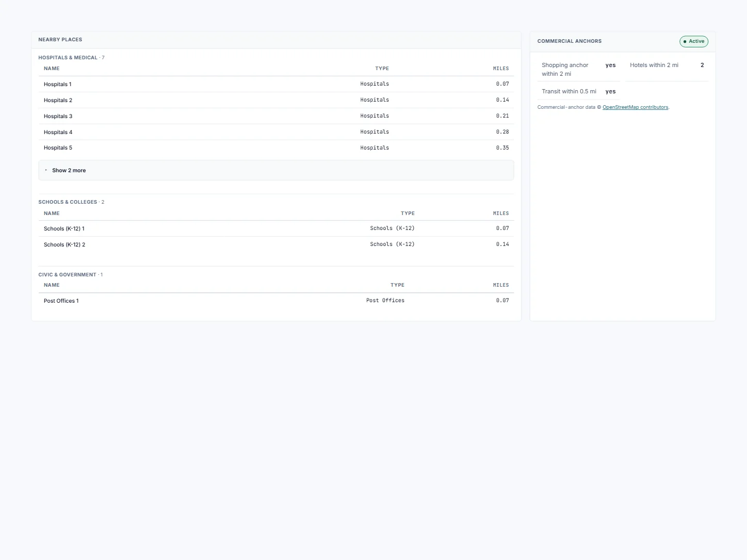This screenshot has height=560, width=747.
Task: Click the Shopping anchor within 2 mi label
Action: pyautogui.click(x=565, y=70)
